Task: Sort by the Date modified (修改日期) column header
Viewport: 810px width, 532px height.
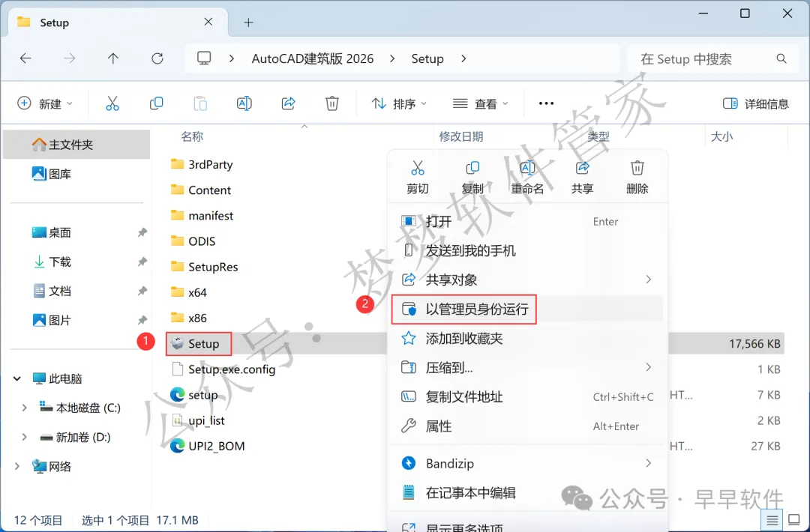Action: 460,136
